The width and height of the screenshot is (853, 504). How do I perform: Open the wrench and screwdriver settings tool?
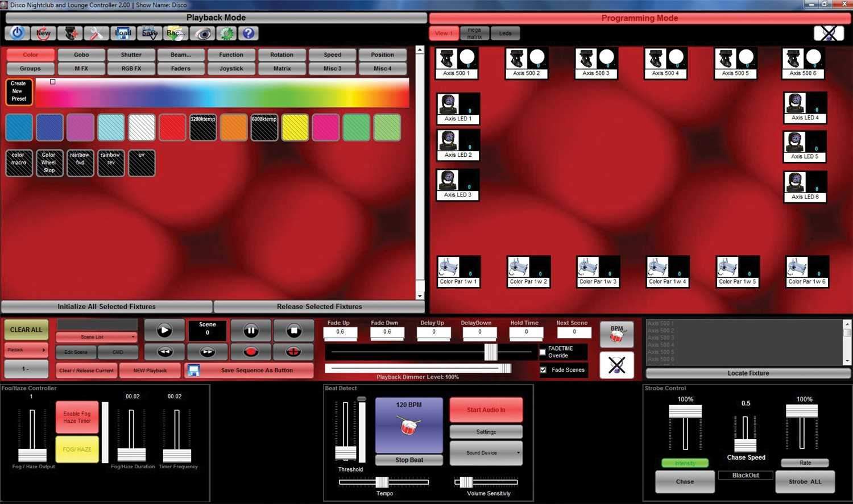point(96,34)
